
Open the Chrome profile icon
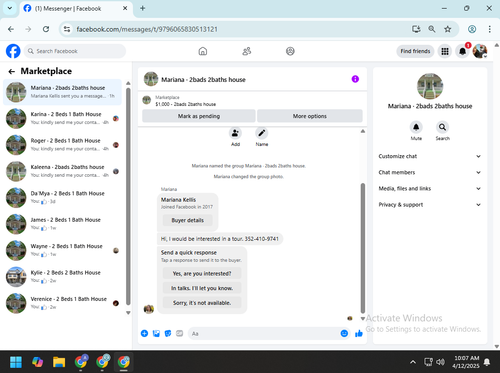[x=472, y=29]
